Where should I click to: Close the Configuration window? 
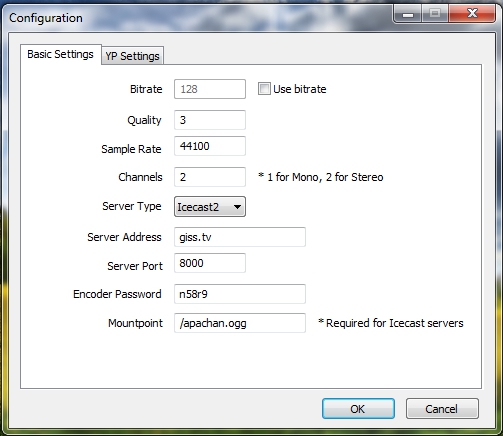tap(472, 13)
